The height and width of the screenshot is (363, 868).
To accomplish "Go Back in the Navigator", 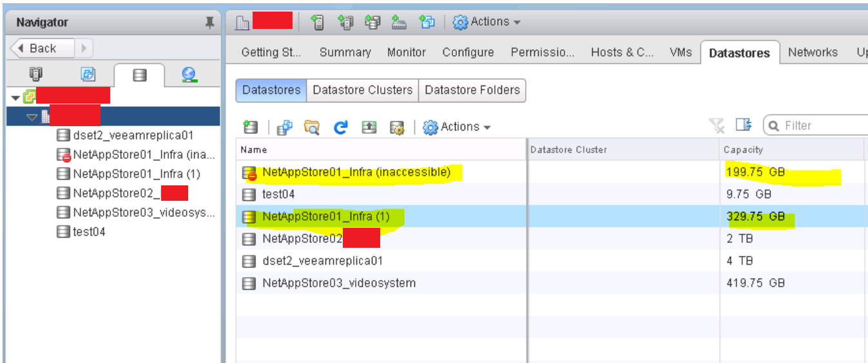I will 42,48.
